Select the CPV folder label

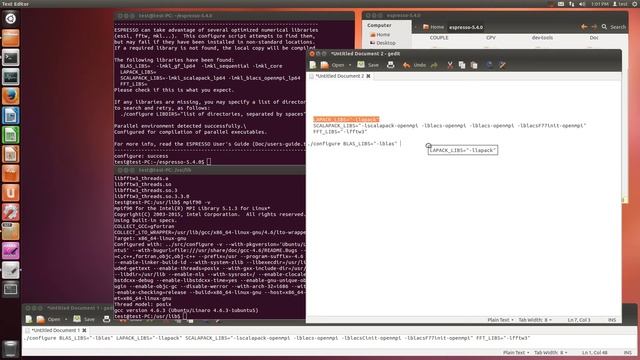coord(491,38)
